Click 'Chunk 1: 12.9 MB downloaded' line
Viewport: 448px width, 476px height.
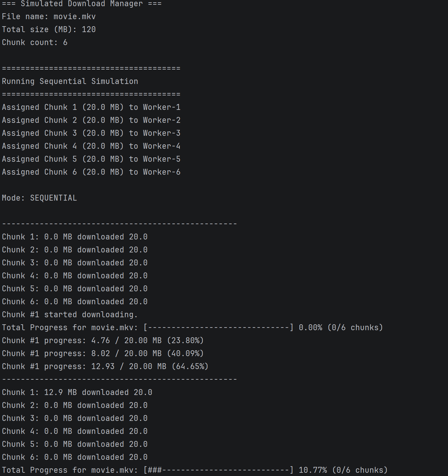[x=77, y=392]
